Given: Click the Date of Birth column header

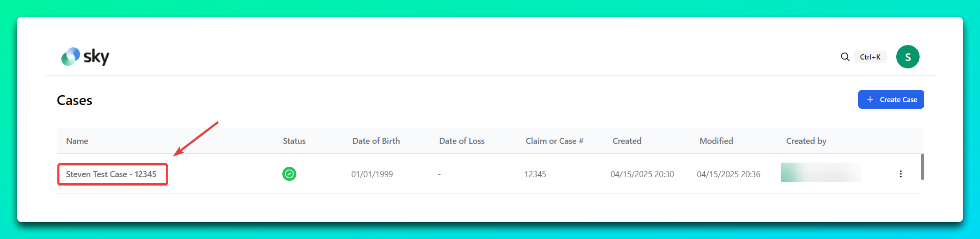Looking at the screenshot, I should (376, 141).
